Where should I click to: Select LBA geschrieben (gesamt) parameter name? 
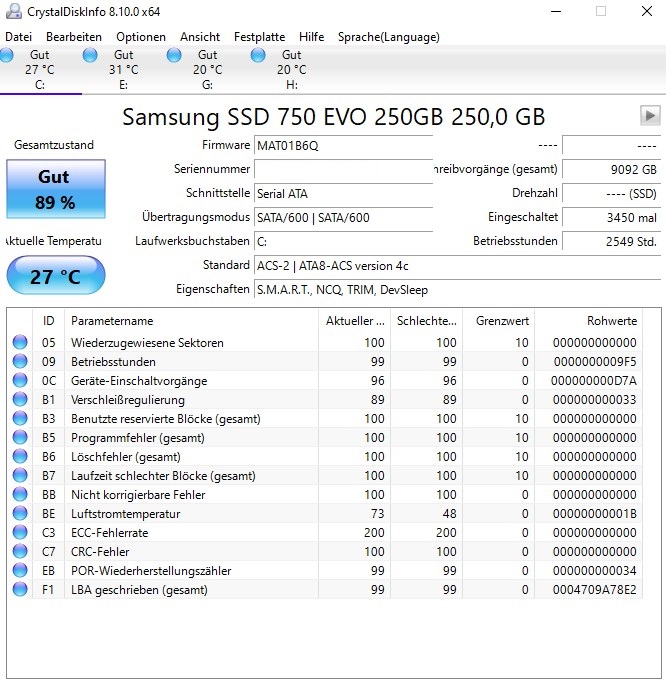click(x=139, y=590)
